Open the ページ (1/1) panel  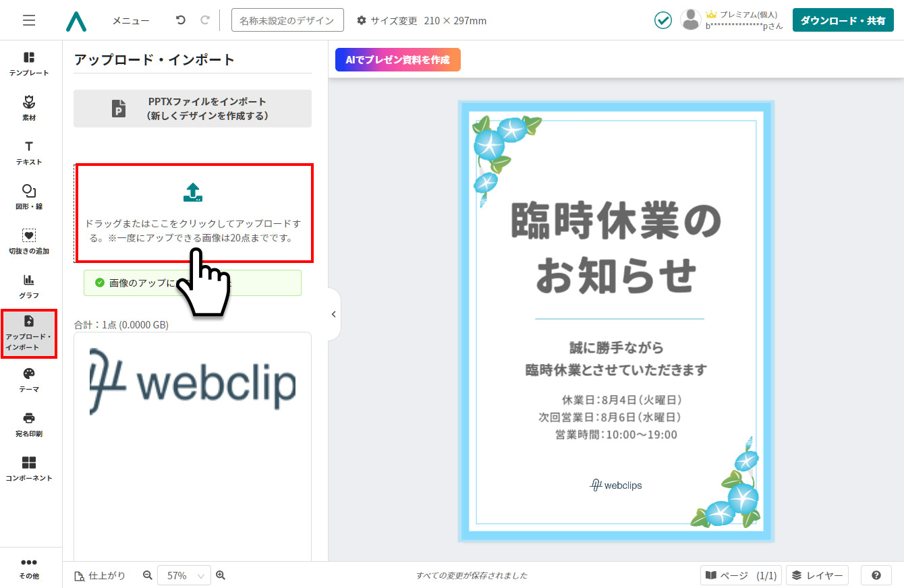tap(741, 575)
